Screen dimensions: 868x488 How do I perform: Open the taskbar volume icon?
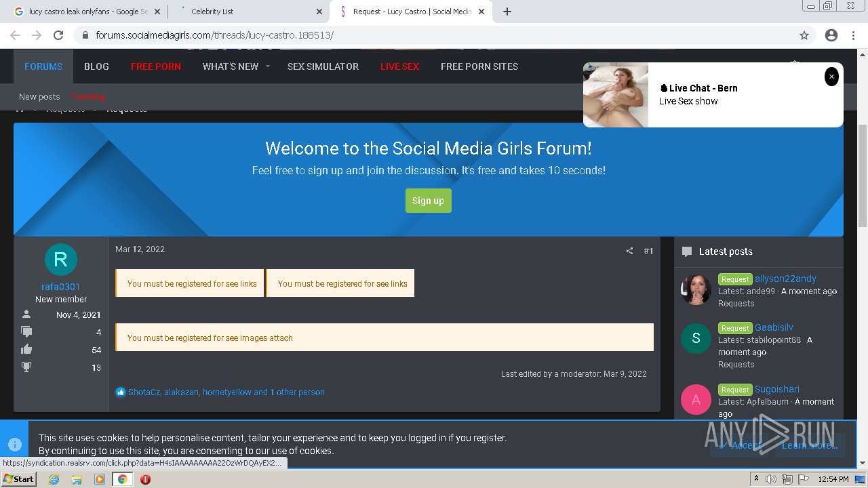pos(772,479)
